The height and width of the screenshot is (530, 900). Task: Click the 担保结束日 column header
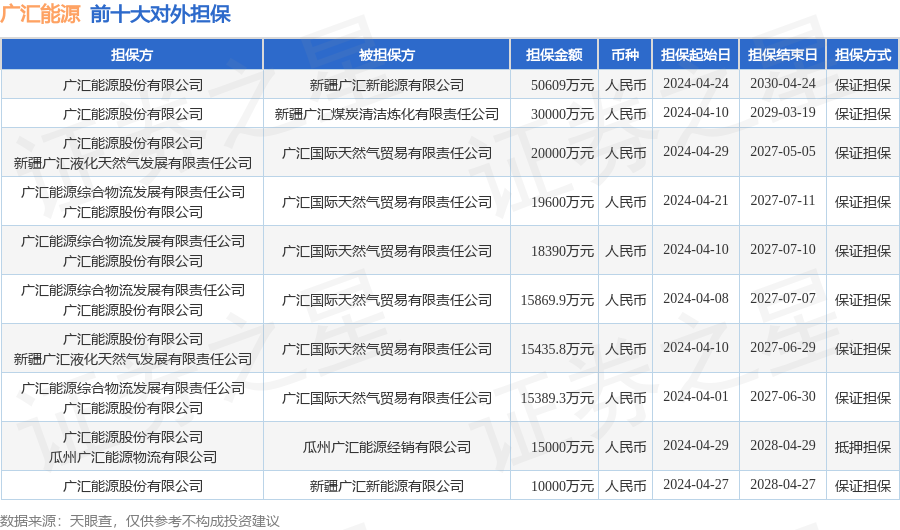point(782,55)
